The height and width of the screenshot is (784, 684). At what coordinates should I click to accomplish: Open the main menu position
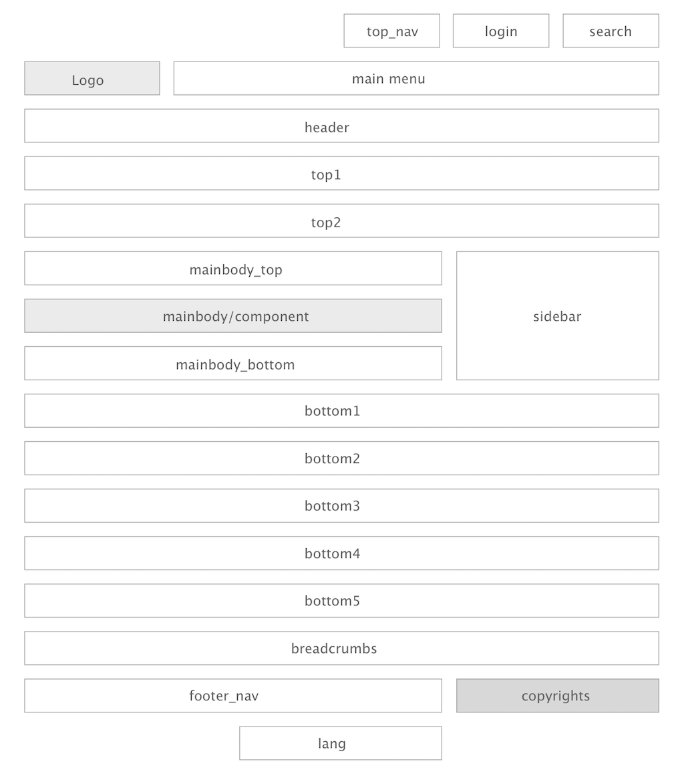point(416,78)
